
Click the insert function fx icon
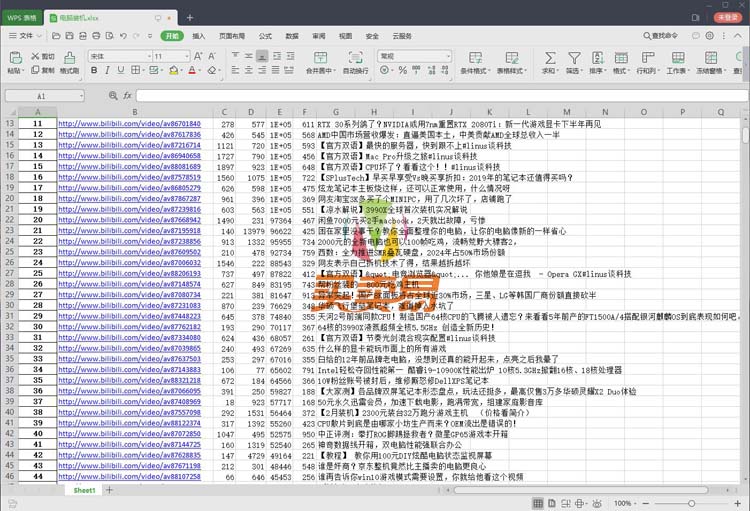point(127,96)
